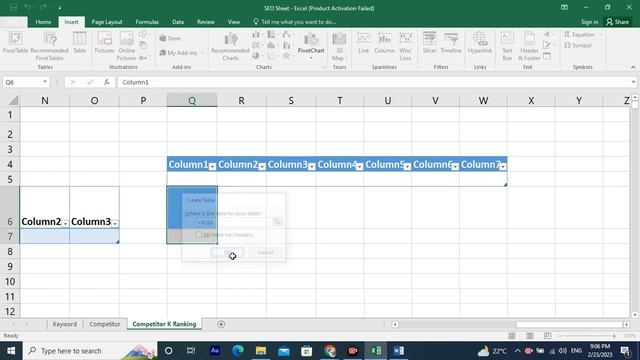The width and height of the screenshot is (640, 360).
Task: Insert a Line sparkline
Action: click(x=363, y=43)
